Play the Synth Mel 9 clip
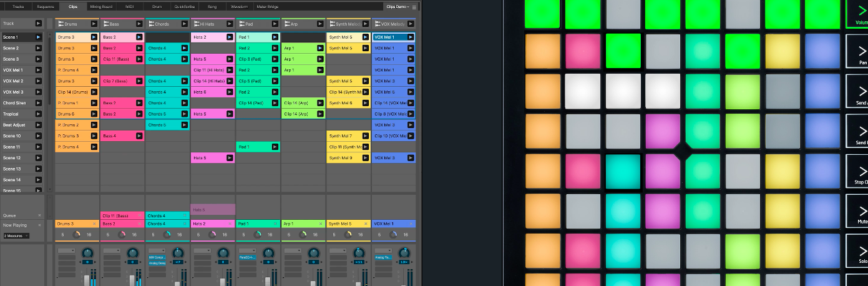868x286 pixels. 365,159
